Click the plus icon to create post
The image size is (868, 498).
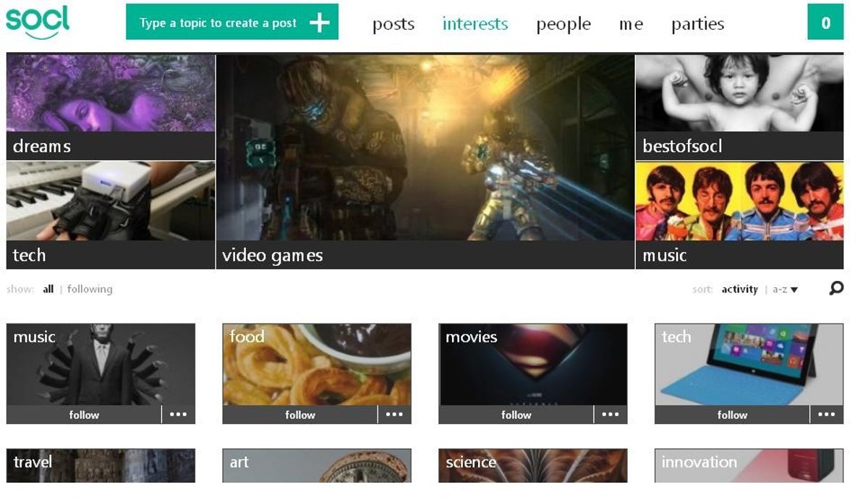pos(319,22)
